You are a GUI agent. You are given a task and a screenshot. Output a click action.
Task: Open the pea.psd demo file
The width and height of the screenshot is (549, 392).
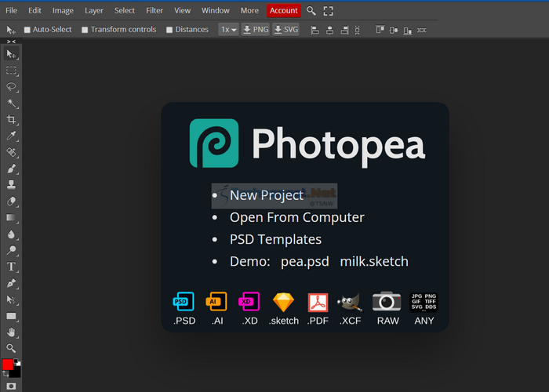(x=304, y=261)
